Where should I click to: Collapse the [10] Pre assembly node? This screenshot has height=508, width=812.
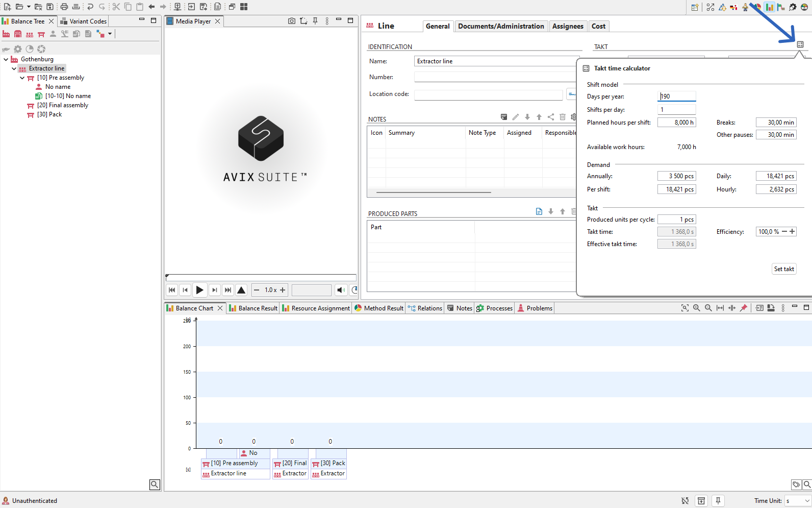22,78
